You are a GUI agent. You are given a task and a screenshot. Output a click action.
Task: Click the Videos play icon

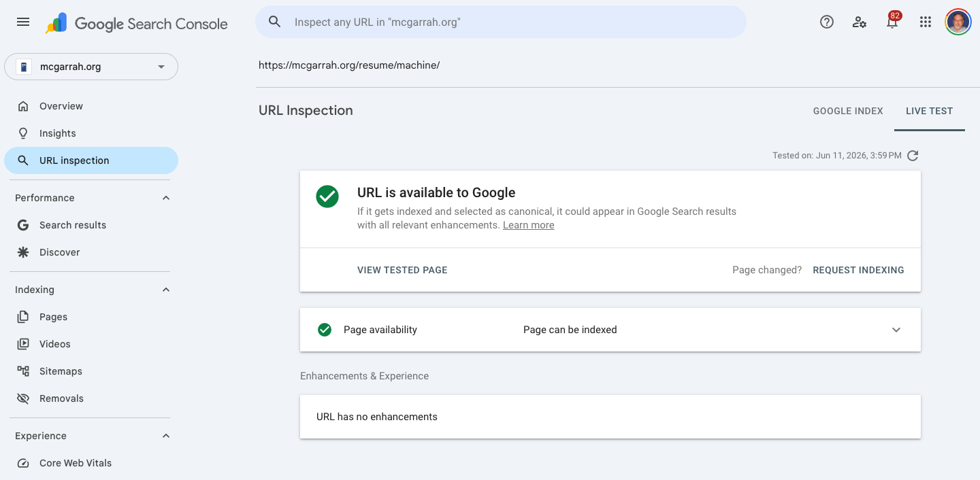[x=23, y=344]
